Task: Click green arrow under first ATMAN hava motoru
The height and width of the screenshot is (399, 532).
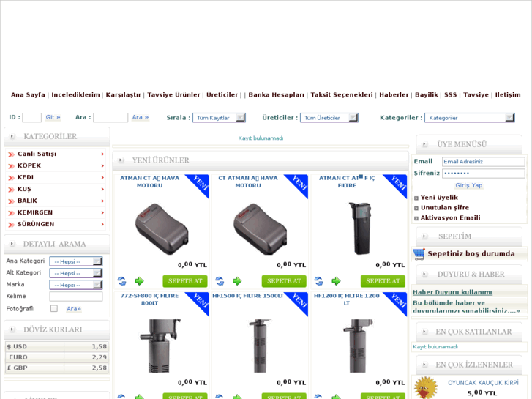Action: point(140,281)
